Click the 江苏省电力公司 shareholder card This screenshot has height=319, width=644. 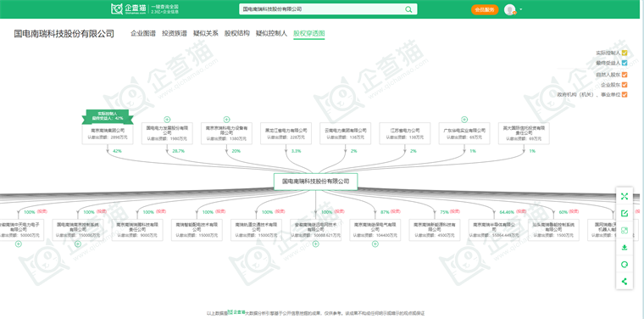[405, 133]
